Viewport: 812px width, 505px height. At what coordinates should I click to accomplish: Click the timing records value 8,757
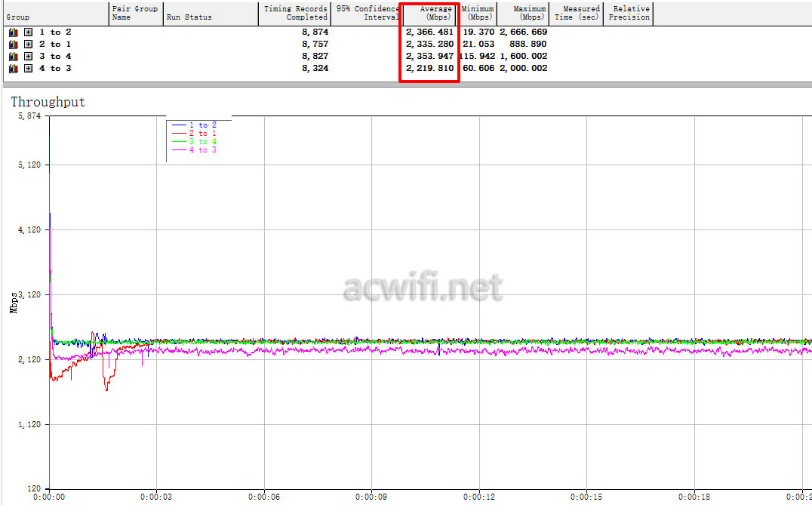[x=315, y=44]
